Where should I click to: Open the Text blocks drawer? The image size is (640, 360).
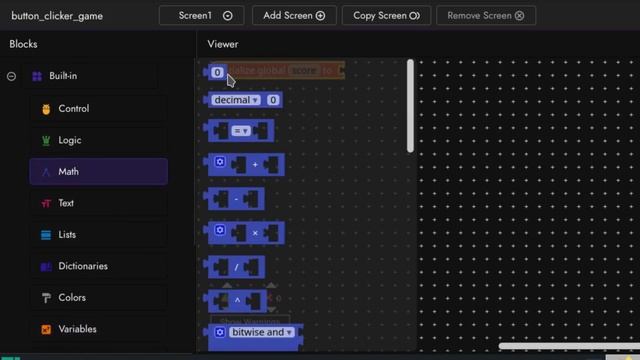(x=98, y=203)
